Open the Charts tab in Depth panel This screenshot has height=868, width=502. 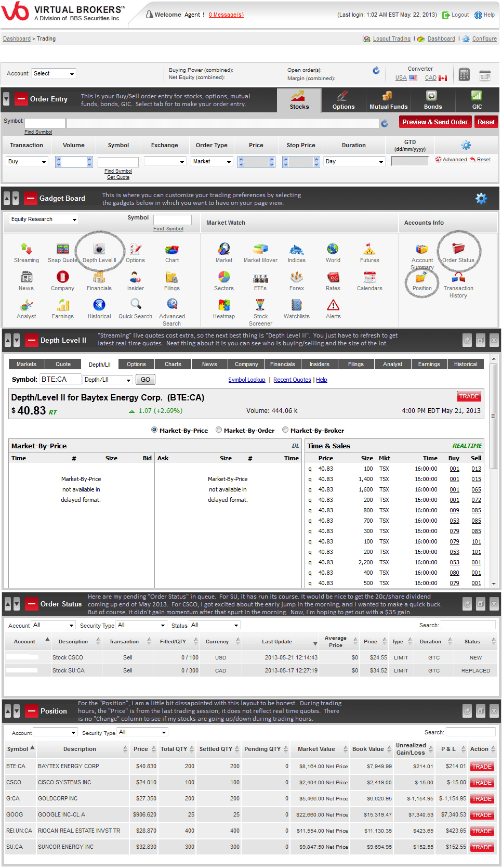coord(173,364)
